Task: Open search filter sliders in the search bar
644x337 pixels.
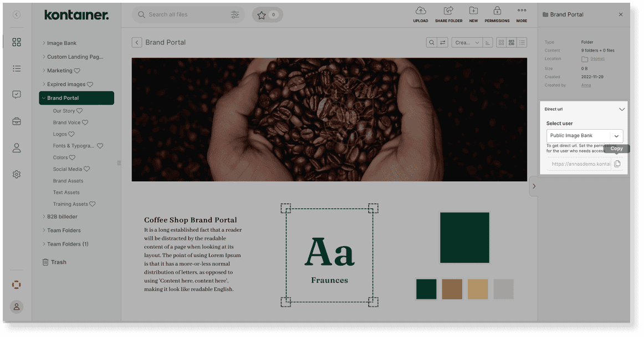Action: (x=235, y=15)
